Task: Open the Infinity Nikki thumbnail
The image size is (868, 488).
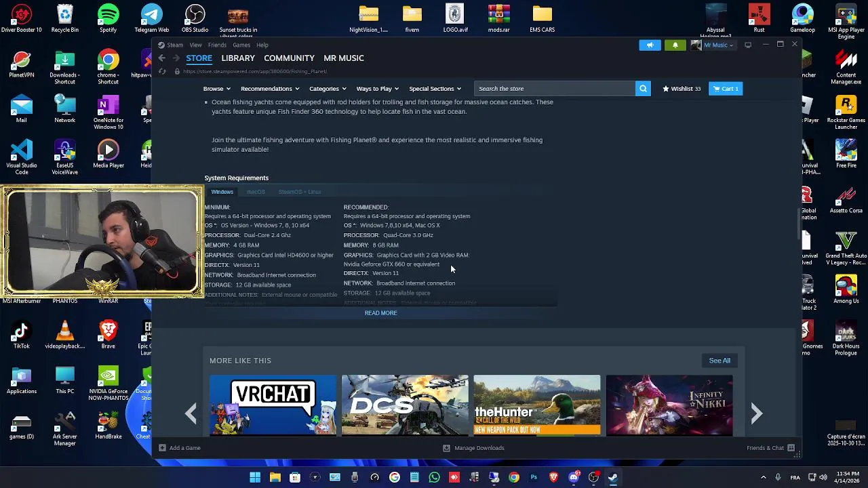Action: point(669,405)
